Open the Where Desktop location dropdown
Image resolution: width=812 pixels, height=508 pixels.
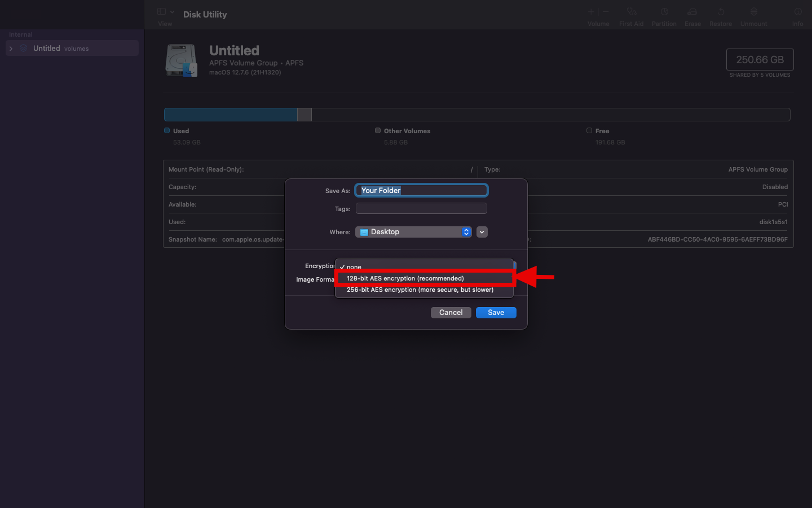pyautogui.click(x=413, y=232)
